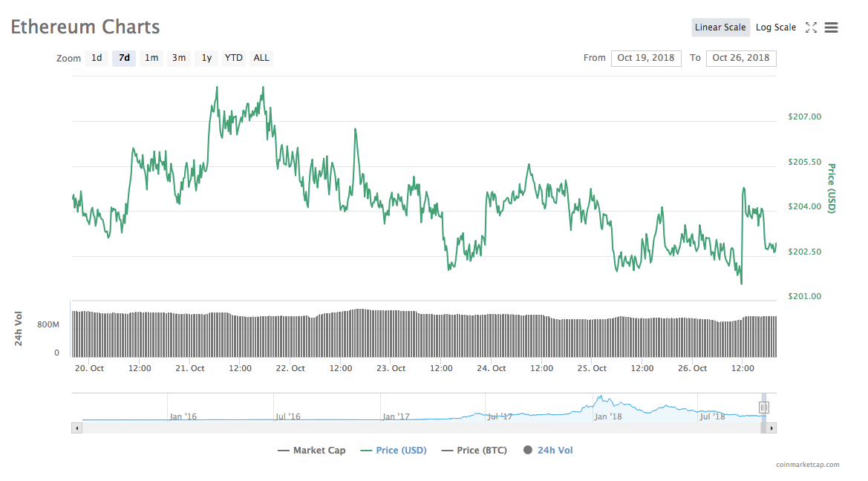The image size is (868, 481).
Task: Click the Price (USD) axis title
Action: point(832,189)
